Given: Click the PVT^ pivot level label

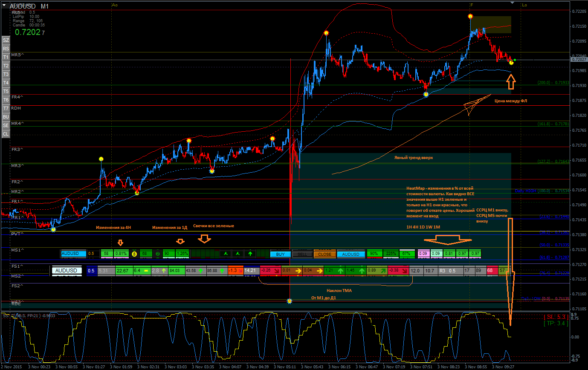Looking at the screenshot, I should click(x=17, y=234).
